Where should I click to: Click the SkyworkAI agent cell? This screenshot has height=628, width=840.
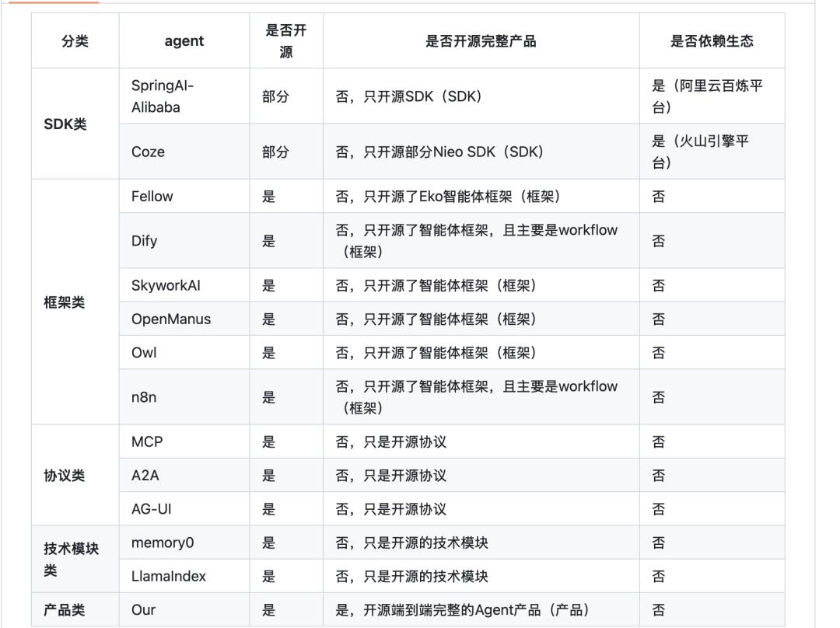pos(184,285)
